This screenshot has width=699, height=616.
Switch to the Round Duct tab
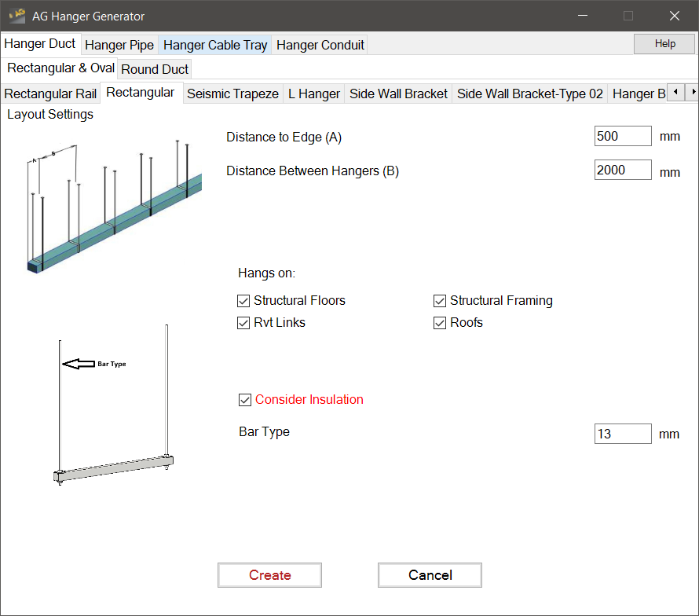pos(155,69)
